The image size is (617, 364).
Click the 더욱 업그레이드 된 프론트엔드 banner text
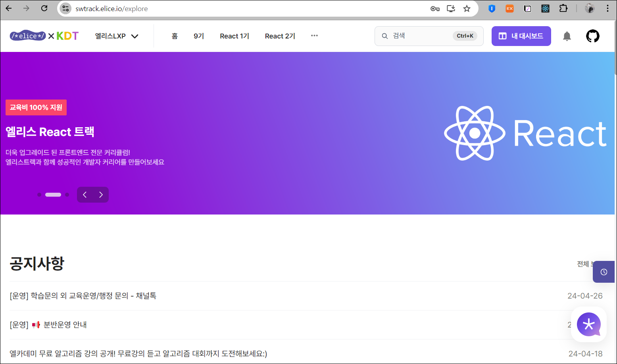click(x=68, y=153)
